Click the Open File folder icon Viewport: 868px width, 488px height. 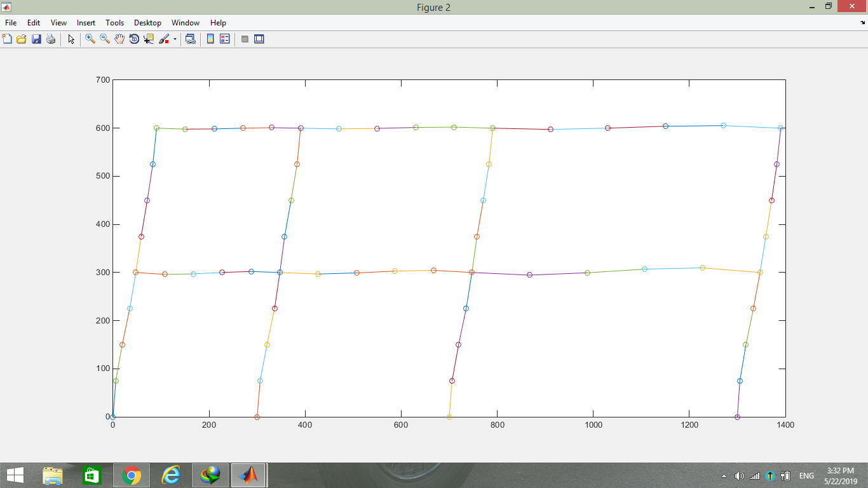(x=22, y=39)
